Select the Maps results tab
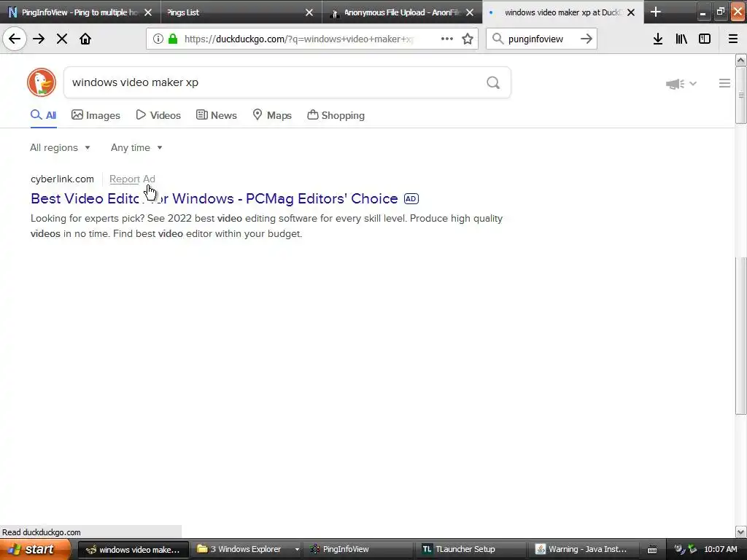Image resolution: width=747 pixels, height=560 pixels. point(271,115)
